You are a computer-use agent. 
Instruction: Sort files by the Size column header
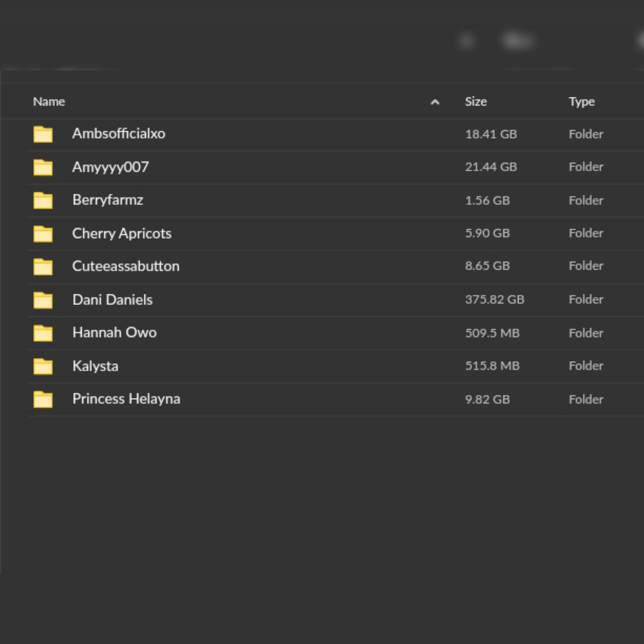[476, 102]
